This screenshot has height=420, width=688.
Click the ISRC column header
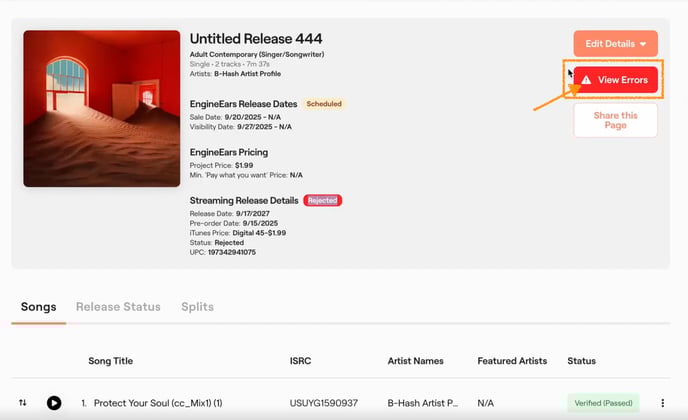point(300,361)
